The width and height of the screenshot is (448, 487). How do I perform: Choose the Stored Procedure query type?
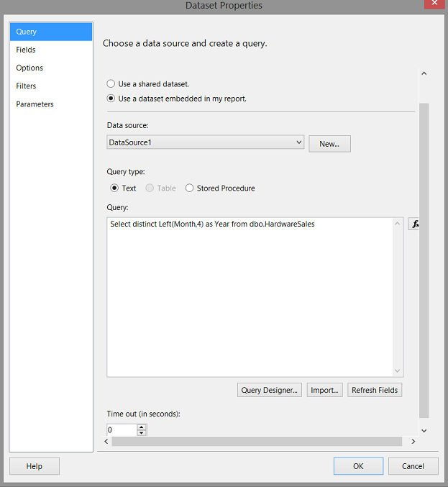tap(220, 188)
